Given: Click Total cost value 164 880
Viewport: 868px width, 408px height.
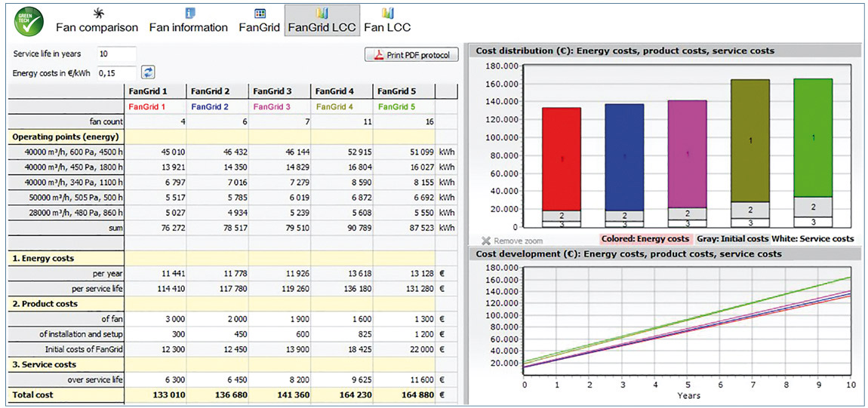Looking at the screenshot, I should [404, 395].
